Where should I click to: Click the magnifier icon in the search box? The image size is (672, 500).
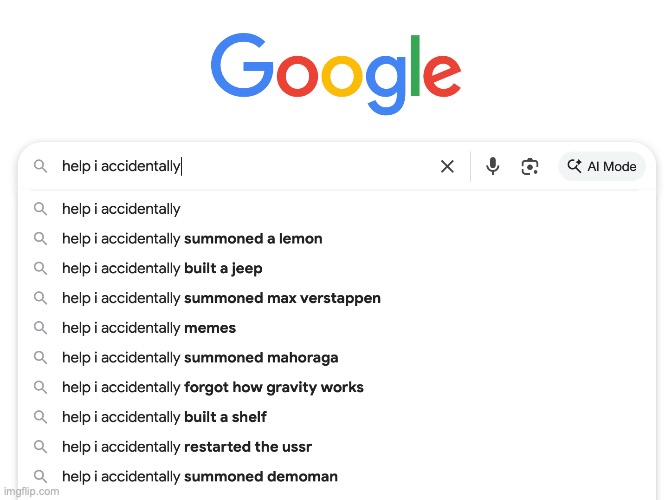[x=40, y=166]
